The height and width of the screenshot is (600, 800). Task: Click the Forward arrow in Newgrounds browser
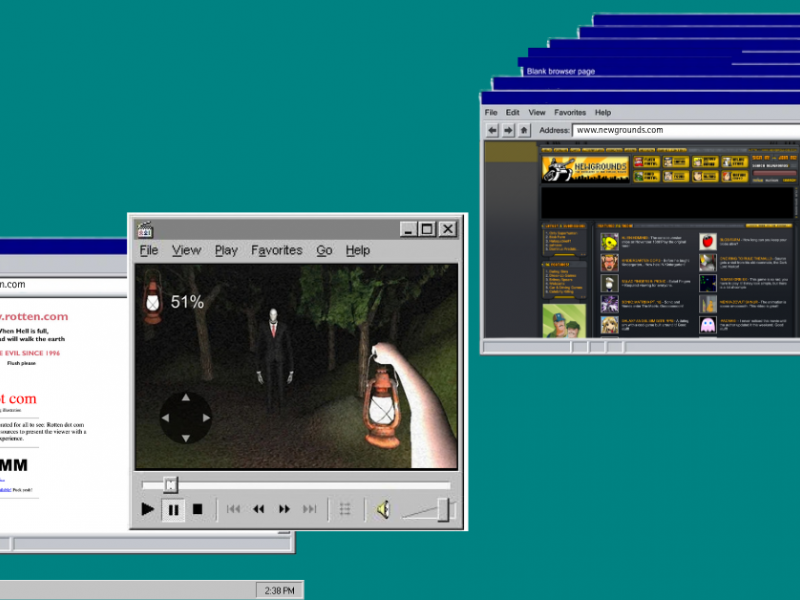508,131
